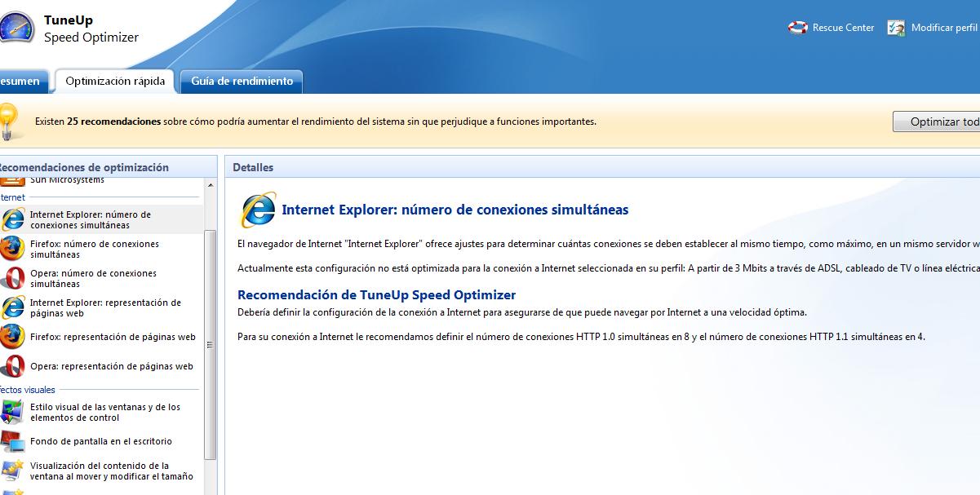Open the Modificar perfil link

tap(944, 28)
